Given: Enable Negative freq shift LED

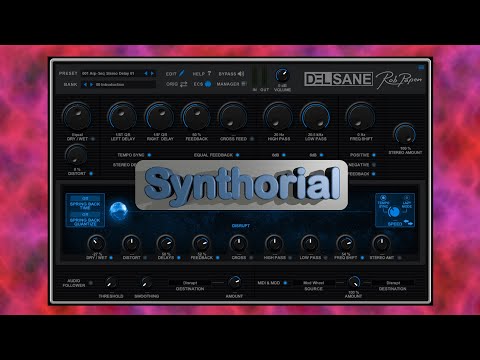Looking at the screenshot, I should click(374, 165).
